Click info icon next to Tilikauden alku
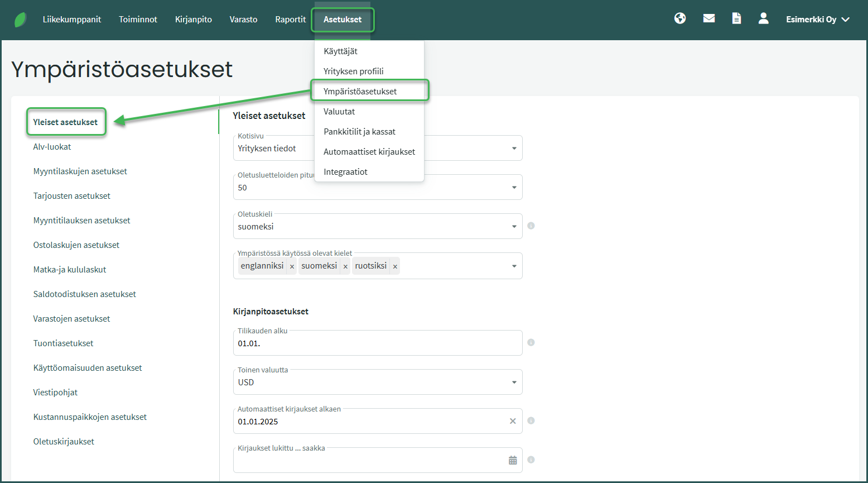868x483 pixels. 531,342
